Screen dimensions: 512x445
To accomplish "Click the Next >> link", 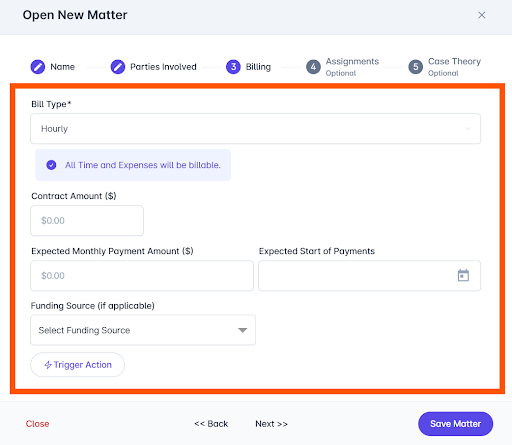I will pyautogui.click(x=271, y=424).
